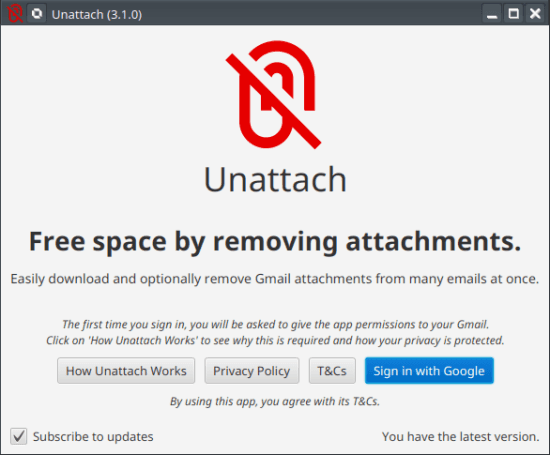Viewport: 550px width, 455px height.
Task: Click the window options icon beside the title
Action: (36, 14)
